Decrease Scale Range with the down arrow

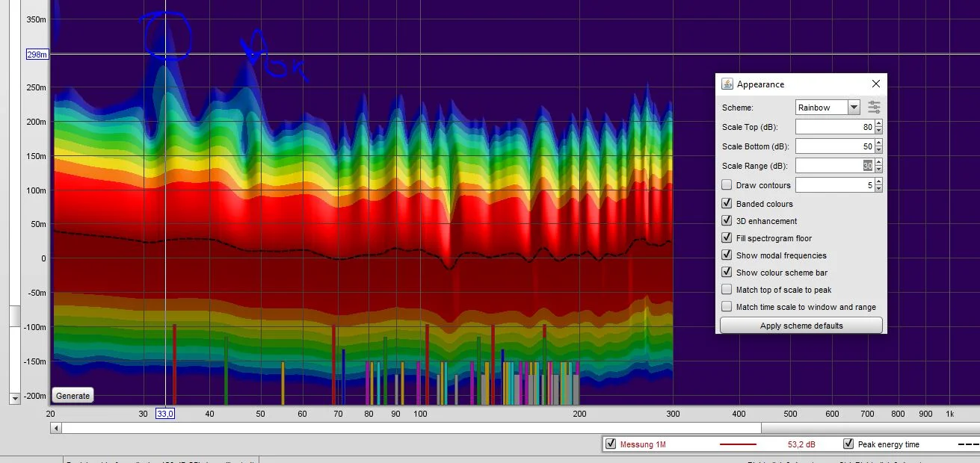tap(878, 170)
